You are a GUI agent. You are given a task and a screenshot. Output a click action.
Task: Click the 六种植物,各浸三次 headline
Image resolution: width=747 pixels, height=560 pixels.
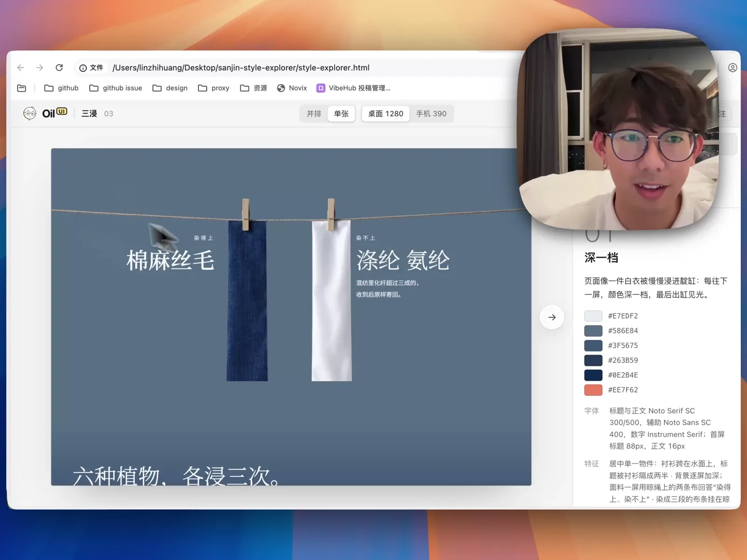coord(177,476)
